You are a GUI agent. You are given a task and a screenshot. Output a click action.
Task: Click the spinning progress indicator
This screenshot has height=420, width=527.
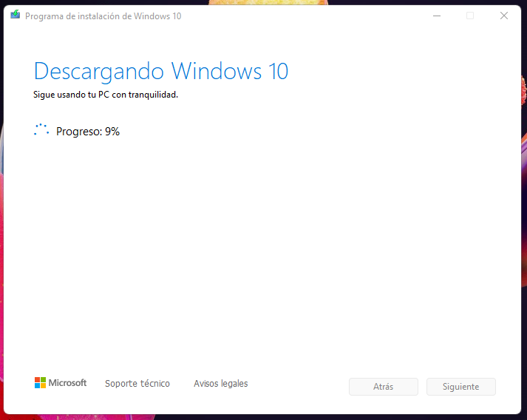tap(41, 130)
